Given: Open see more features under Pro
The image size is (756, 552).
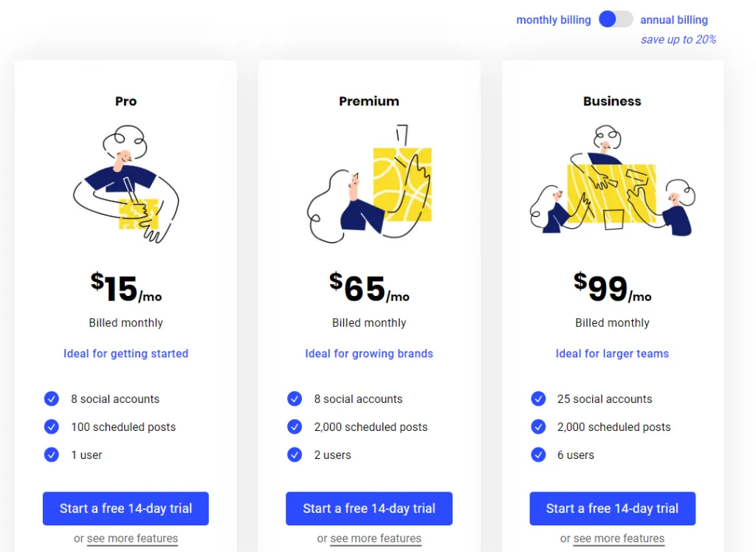Looking at the screenshot, I should click(132, 539).
